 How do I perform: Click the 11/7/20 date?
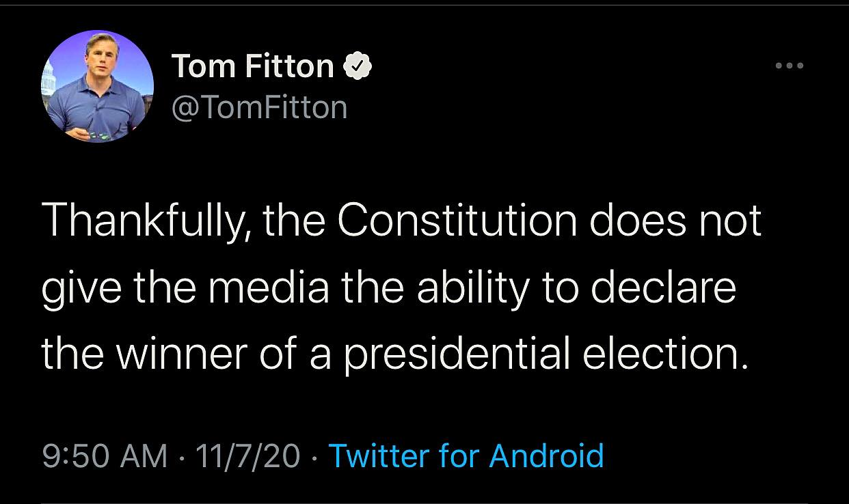point(247,456)
